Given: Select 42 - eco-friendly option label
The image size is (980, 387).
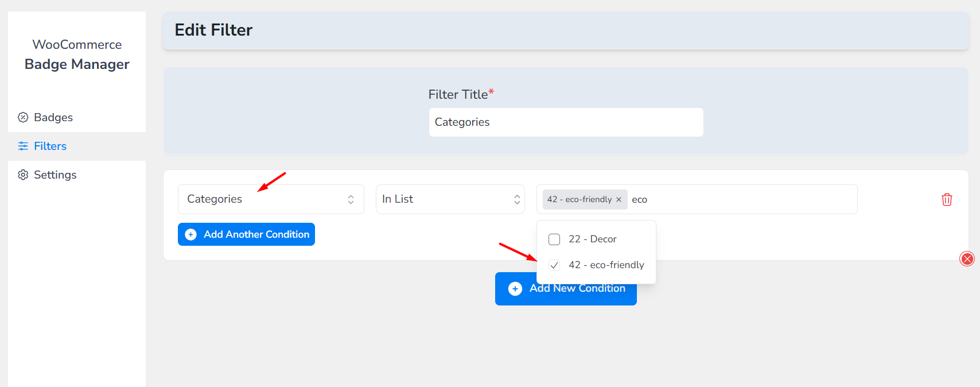Looking at the screenshot, I should click(606, 265).
